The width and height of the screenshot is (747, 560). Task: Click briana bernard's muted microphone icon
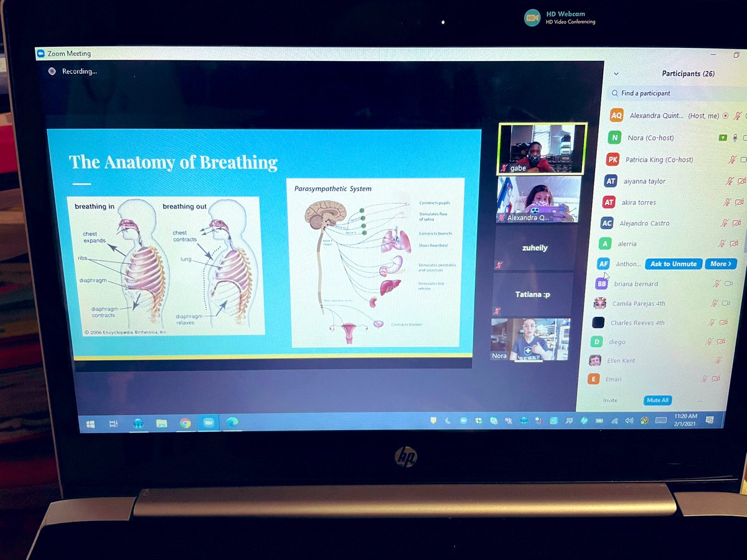click(716, 284)
